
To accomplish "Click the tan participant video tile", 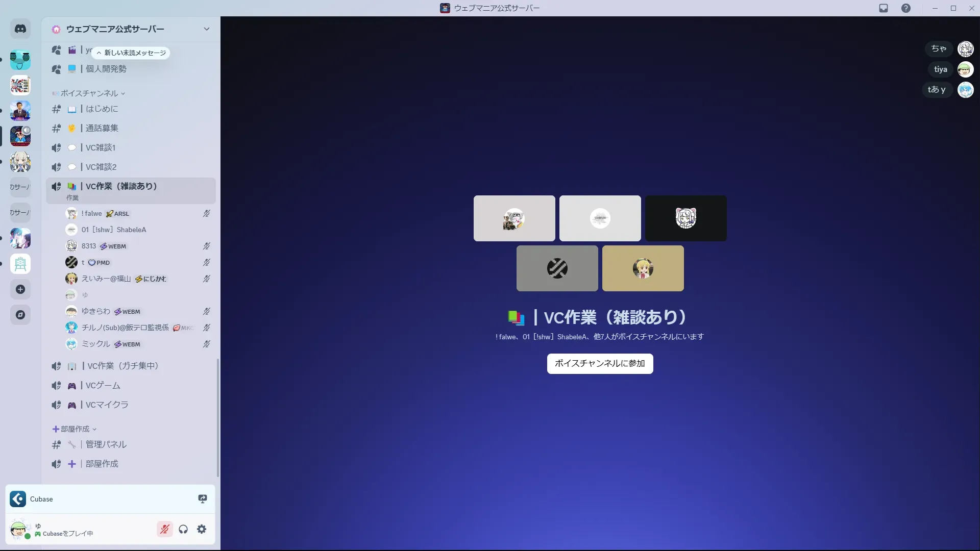I will coord(643,268).
